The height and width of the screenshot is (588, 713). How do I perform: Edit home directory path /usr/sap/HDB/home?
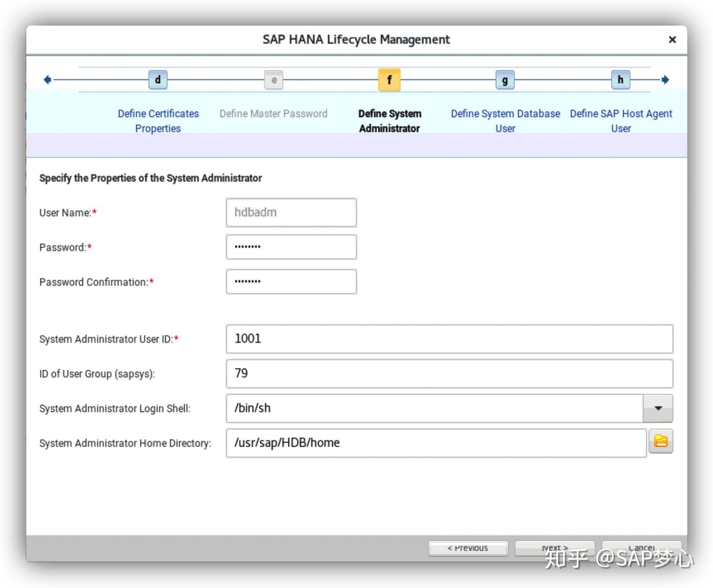[x=436, y=443]
